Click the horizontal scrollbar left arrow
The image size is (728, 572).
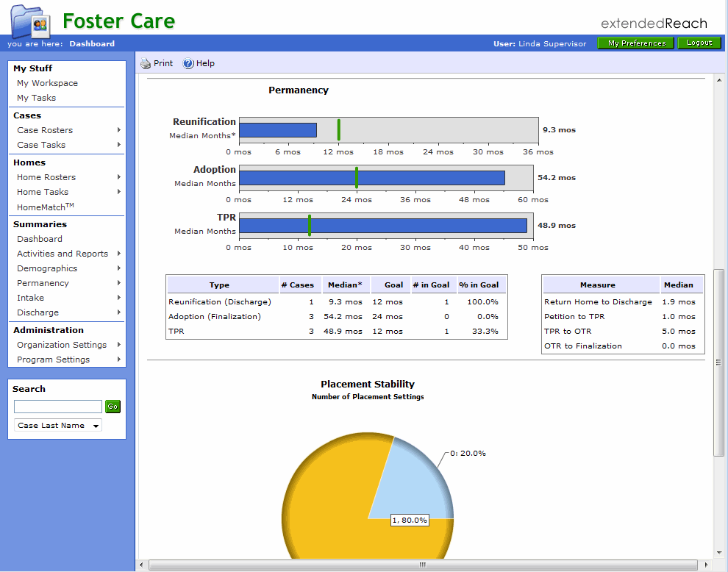coord(141,565)
